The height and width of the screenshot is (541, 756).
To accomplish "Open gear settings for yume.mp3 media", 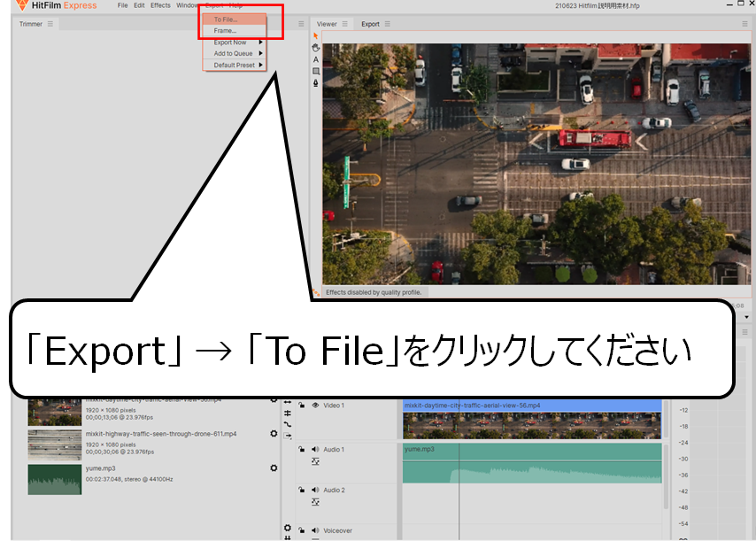I will pos(274,468).
